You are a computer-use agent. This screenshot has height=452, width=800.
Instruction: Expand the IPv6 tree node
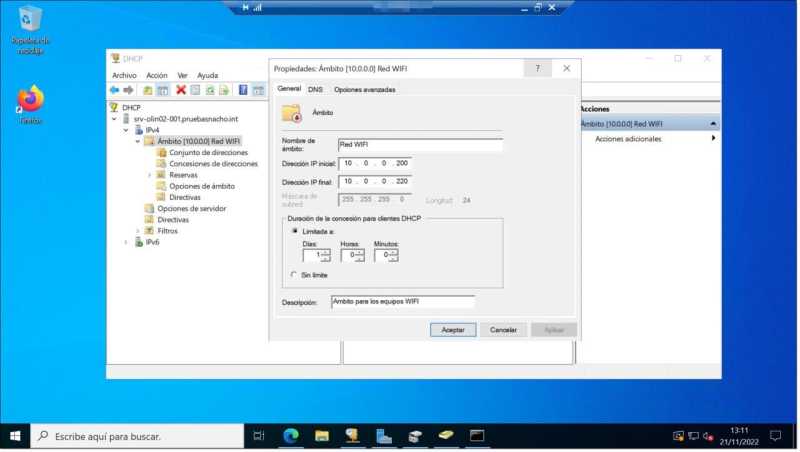click(126, 242)
